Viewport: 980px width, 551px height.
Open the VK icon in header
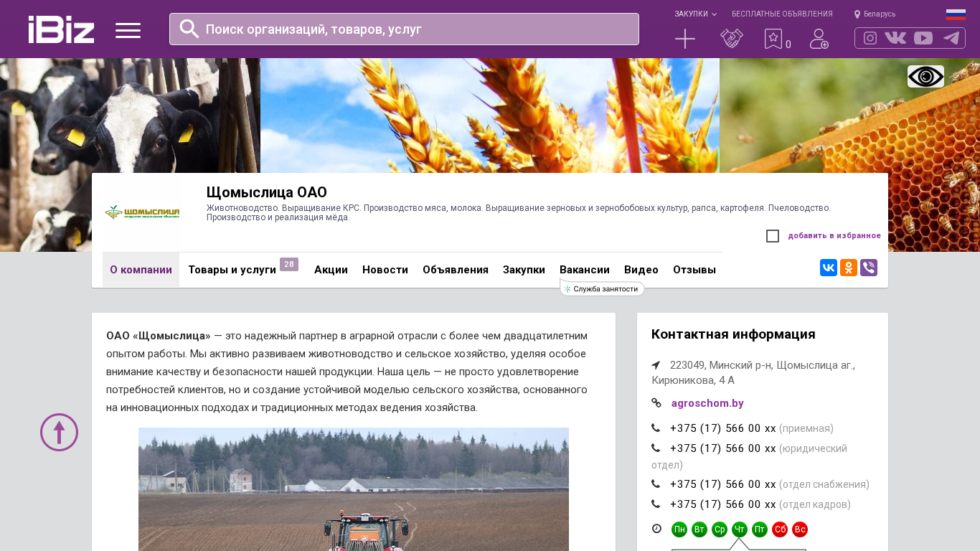click(895, 38)
